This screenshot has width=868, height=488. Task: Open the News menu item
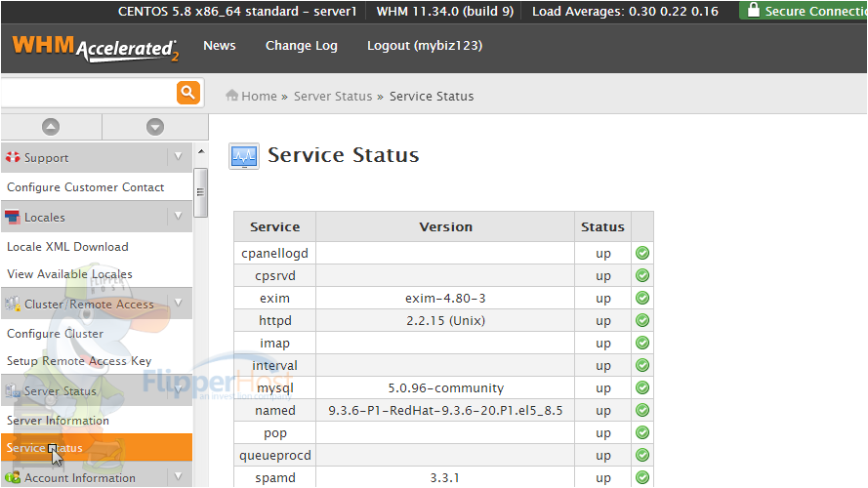point(220,45)
